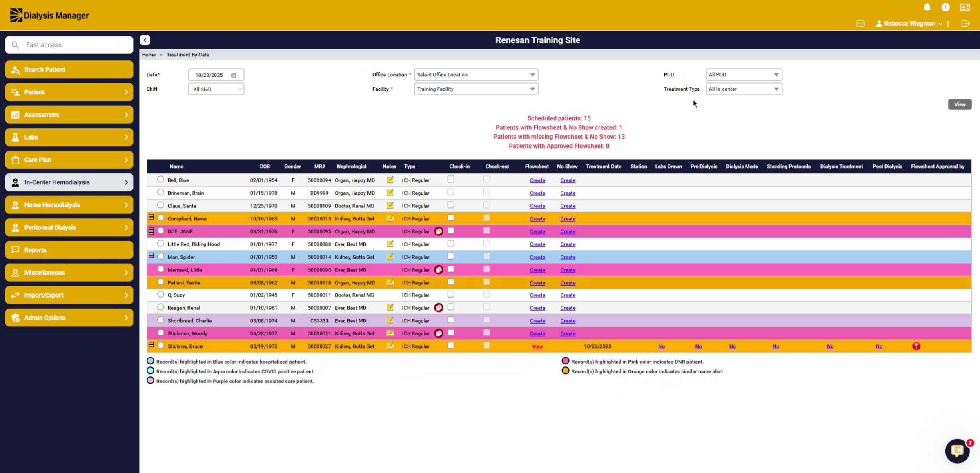Open the notifications bell icon

[927, 7]
